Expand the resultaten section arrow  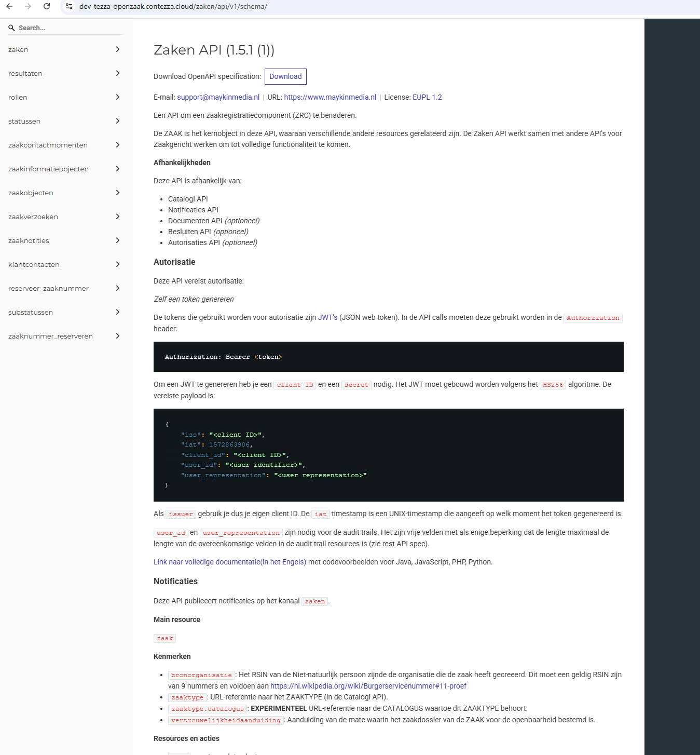(x=118, y=73)
